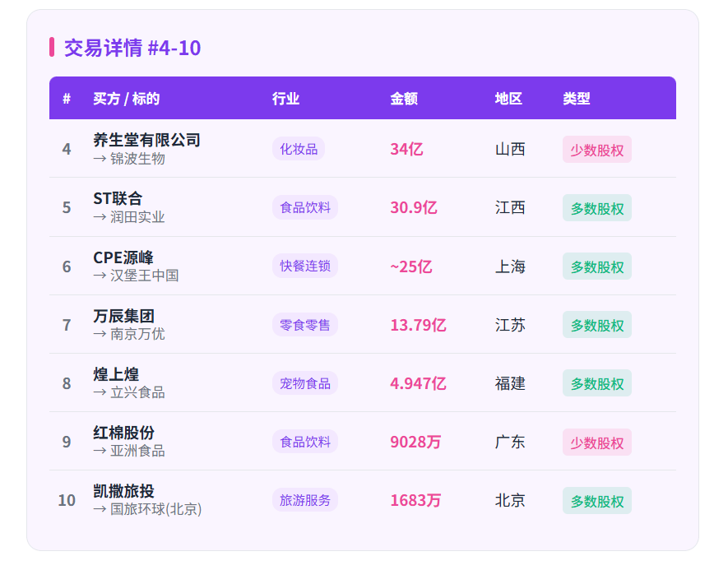Click 少数股权 badge in 红棉股份 row
728x570 pixels.
597,443
